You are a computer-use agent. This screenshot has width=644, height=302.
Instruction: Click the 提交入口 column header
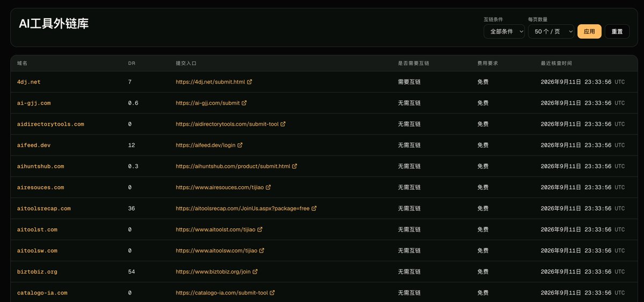click(x=186, y=64)
